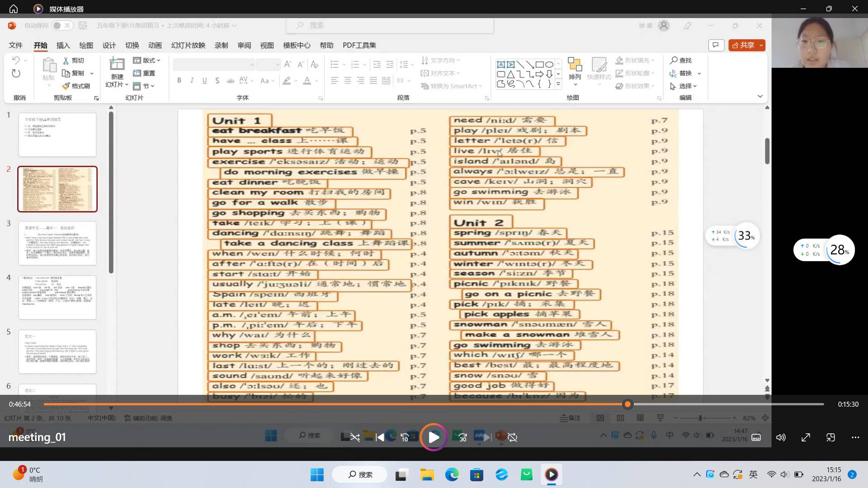Switch to the 插入 ribbon tab

[63, 45]
